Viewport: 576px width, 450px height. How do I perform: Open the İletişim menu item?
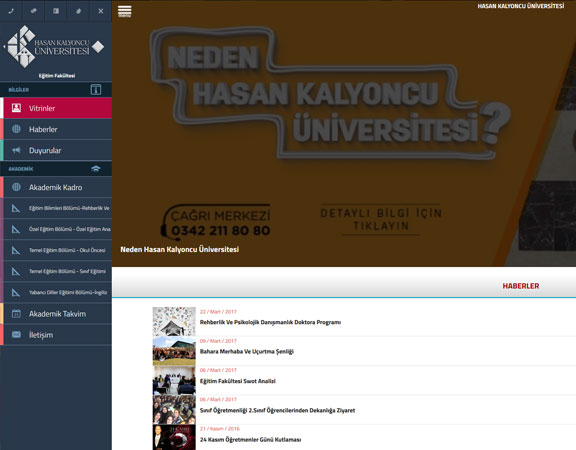[x=56, y=335]
